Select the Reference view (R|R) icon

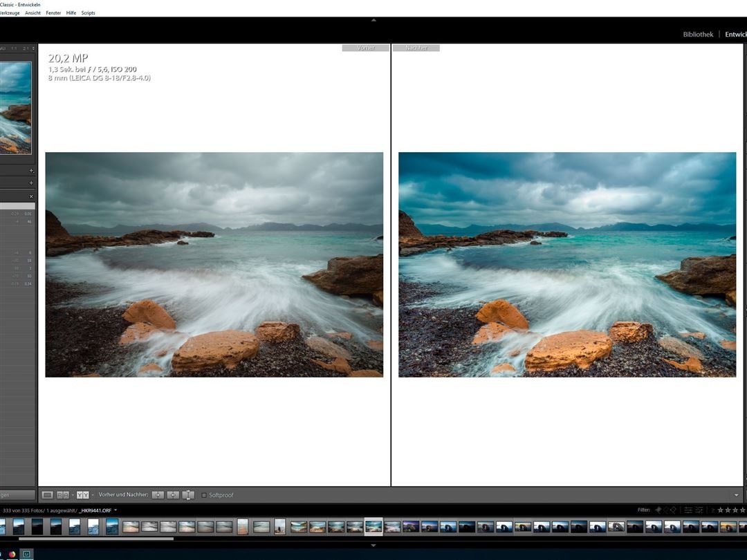pos(63,495)
